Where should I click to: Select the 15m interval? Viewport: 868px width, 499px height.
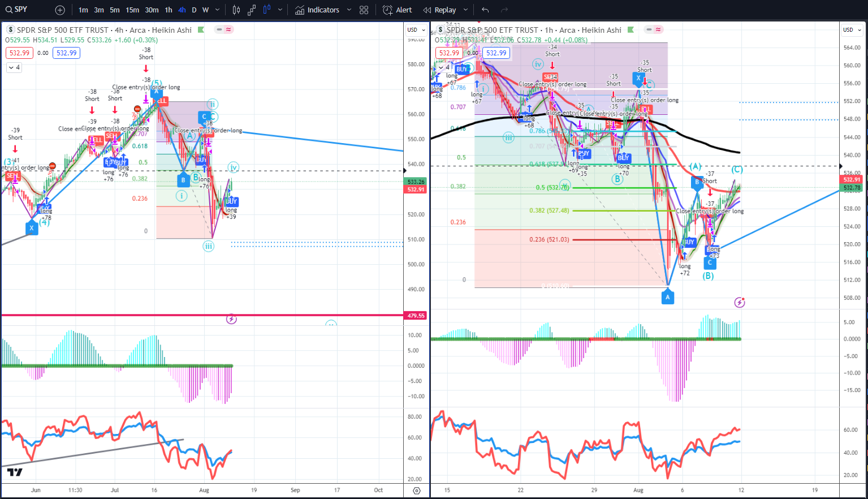coord(132,10)
